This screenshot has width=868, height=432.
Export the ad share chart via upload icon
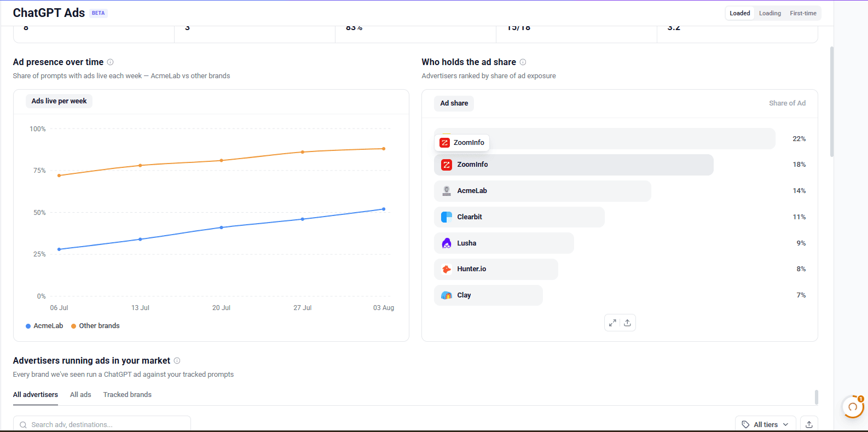coord(627,323)
